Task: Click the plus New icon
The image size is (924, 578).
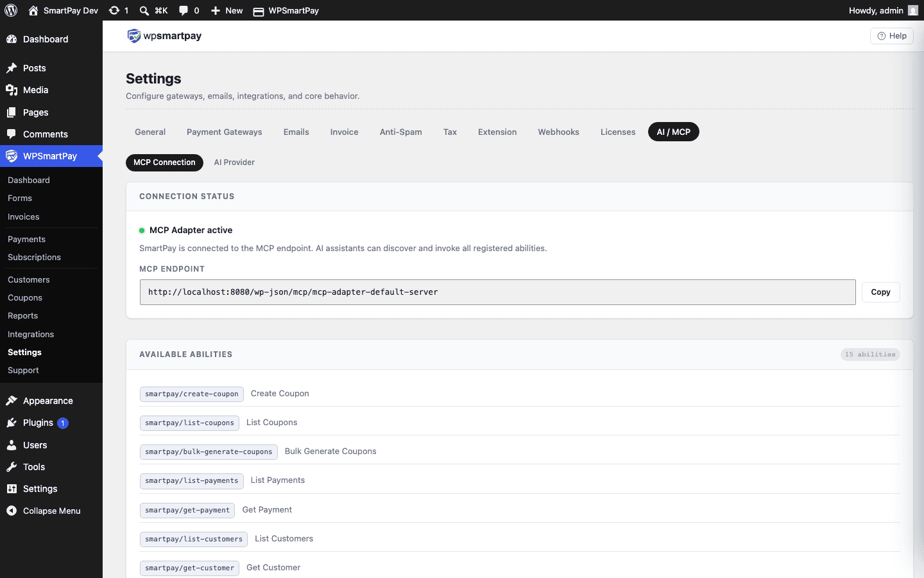Action: click(216, 10)
